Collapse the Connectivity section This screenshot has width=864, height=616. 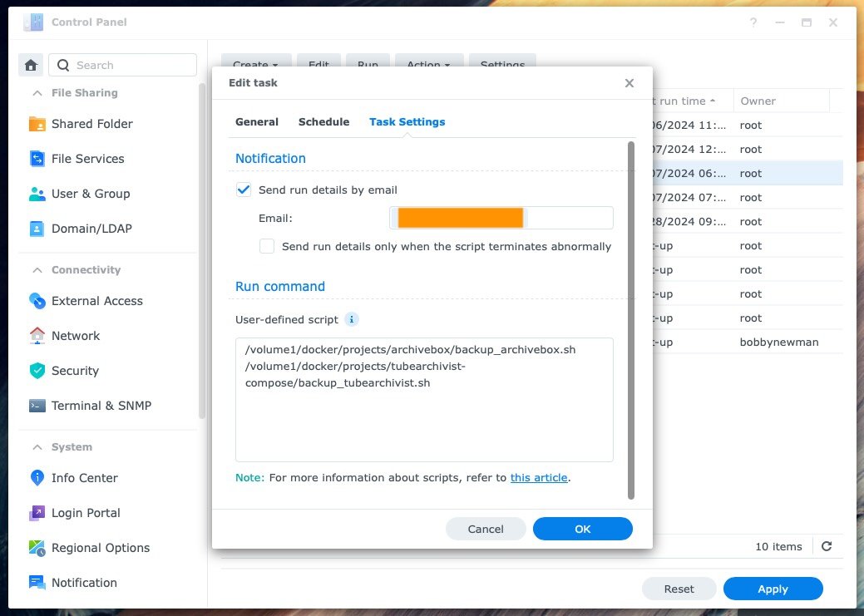pos(37,270)
